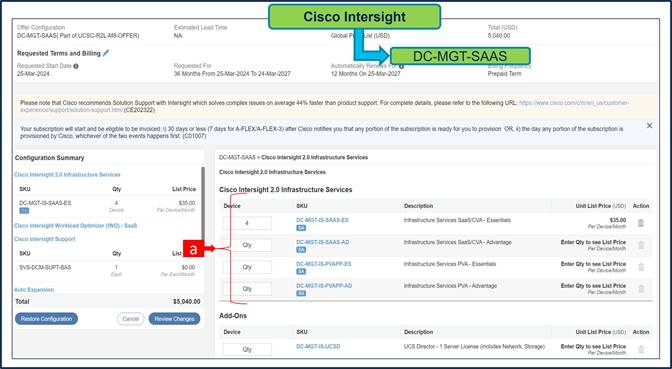Click 'Infrastructure Services SaaS/CVA - Advantage' description
The height and width of the screenshot is (369, 672).
(458, 242)
